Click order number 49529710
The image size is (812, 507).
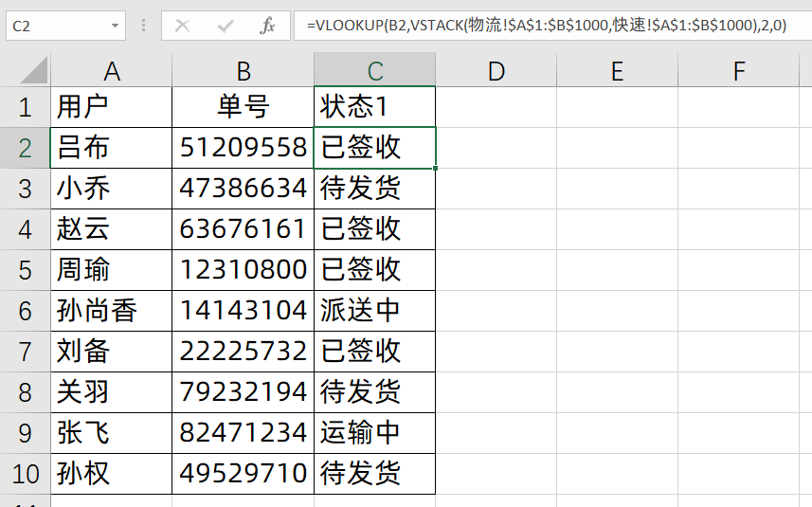pyautogui.click(x=243, y=474)
